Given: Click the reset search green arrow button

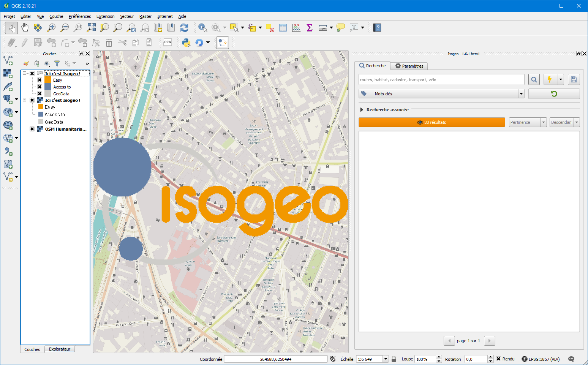Looking at the screenshot, I should pyautogui.click(x=554, y=94).
